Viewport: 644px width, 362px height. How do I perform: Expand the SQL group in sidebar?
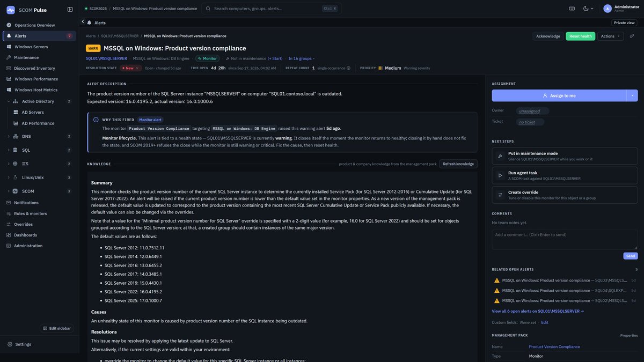(9, 150)
